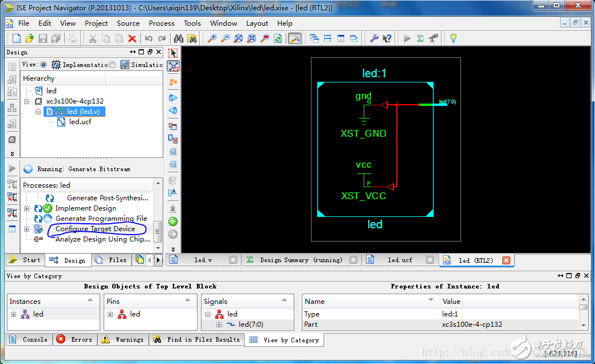Click the Undo toolbar icon
The height and width of the screenshot is (364, 595).
(148, 38)
